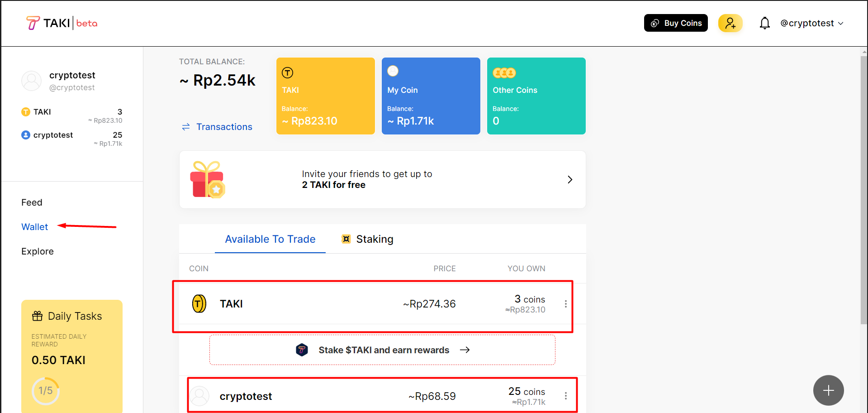Open Explore in sidebar

click(x=38, y=251)
